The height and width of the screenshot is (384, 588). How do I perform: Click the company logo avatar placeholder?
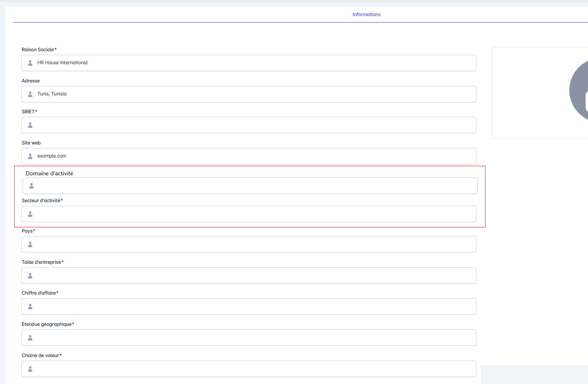click(579, 92)
